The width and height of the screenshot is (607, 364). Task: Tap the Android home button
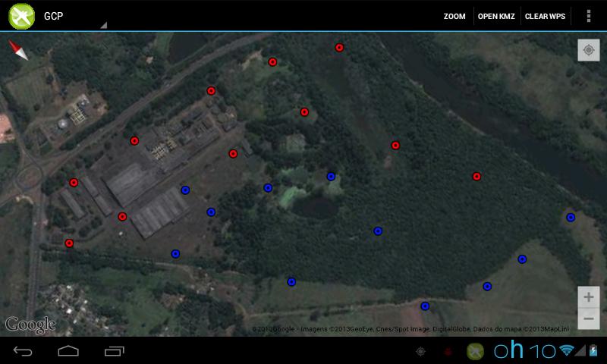pyautogui.click(x=68, y=351)
